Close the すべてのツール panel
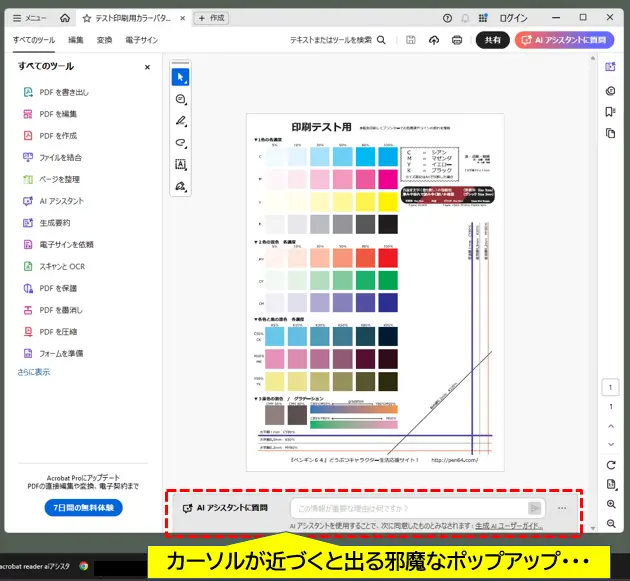The width and height of the screenshot is (630, 581). [x=147, y=67]
